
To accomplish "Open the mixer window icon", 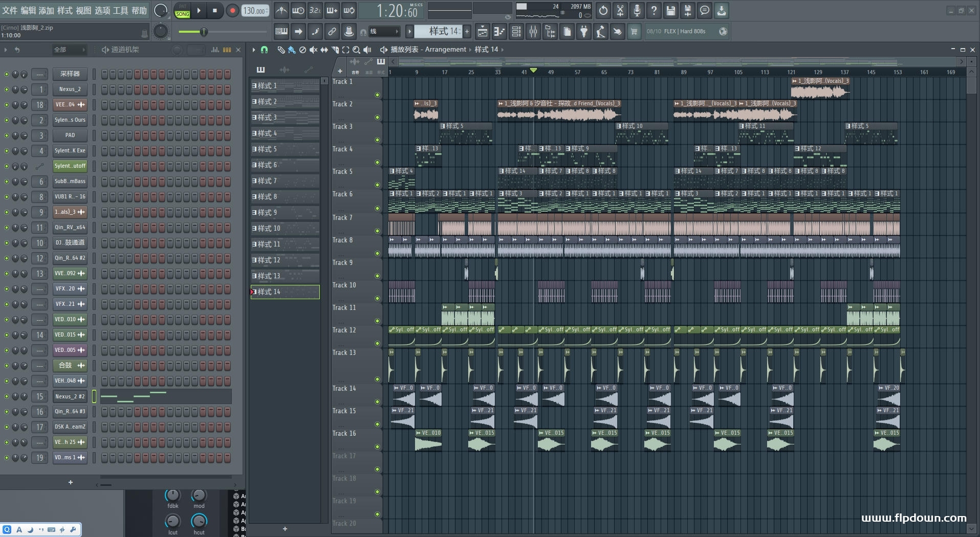I will click(x=533, y=32).
